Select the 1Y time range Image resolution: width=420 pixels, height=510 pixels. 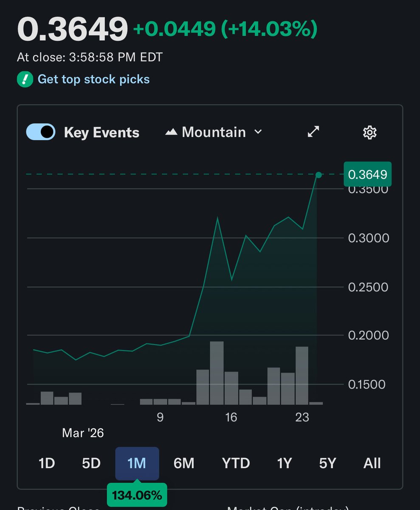point(284,463)
